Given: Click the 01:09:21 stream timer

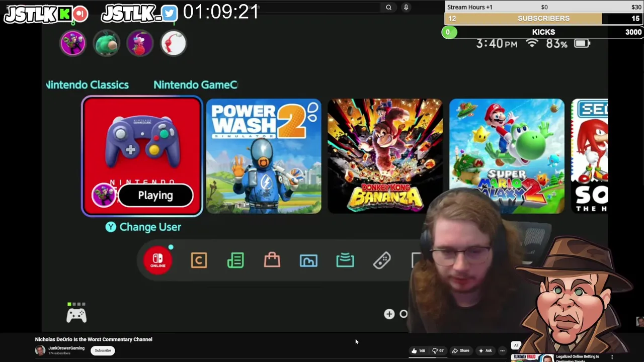Looking at the screenshot, I should pos(221,12).
